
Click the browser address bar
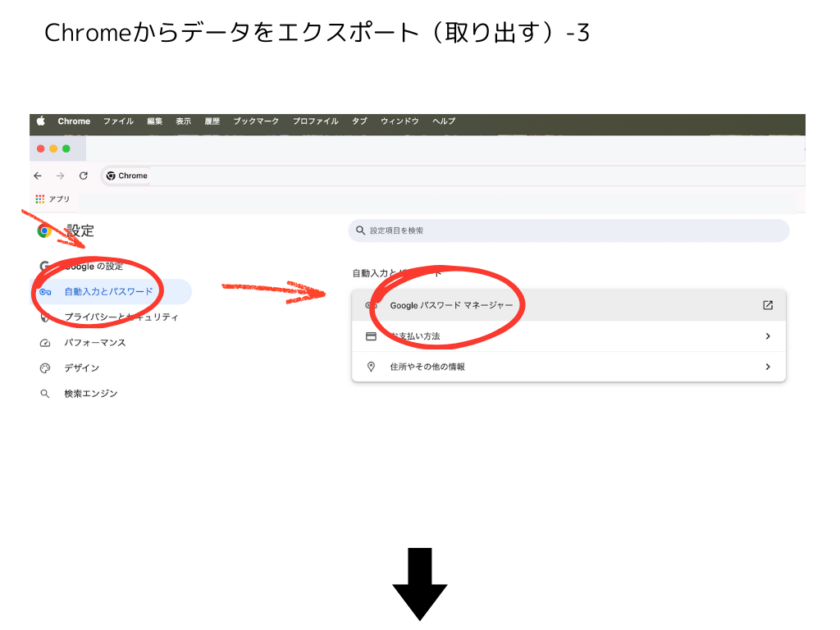point(453,176)
